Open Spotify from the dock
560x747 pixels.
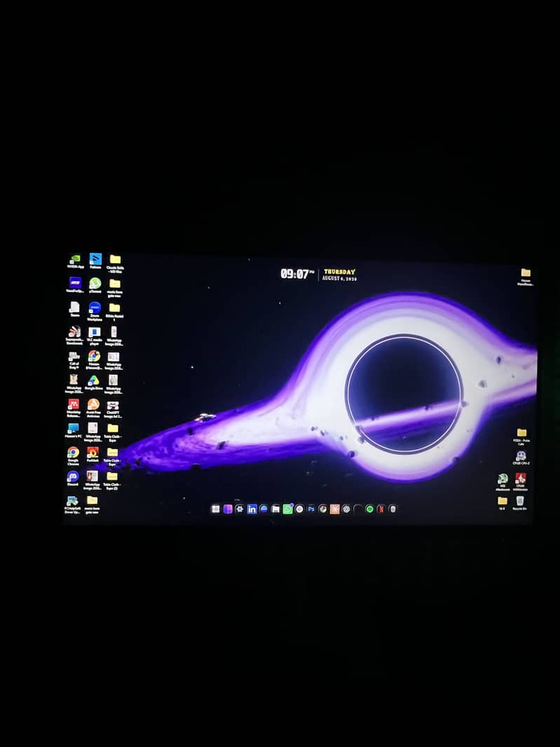tap(369, 509)
